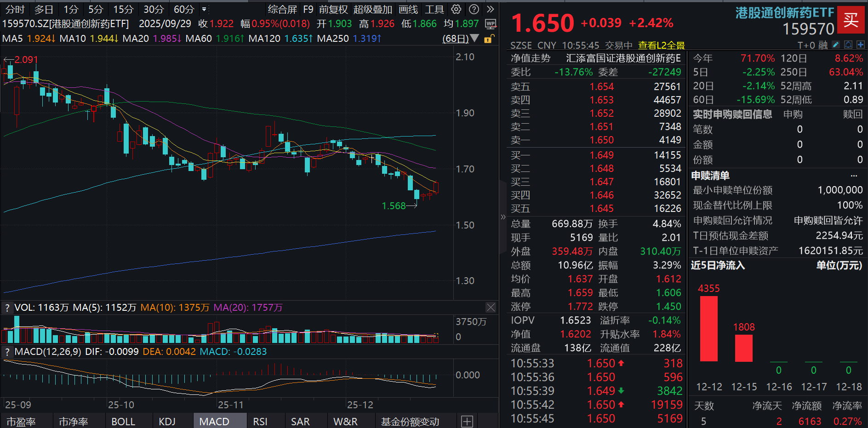868x428 pixels.
Task: Click the + tab to add an indicator
Action: [x=466, y=421]
